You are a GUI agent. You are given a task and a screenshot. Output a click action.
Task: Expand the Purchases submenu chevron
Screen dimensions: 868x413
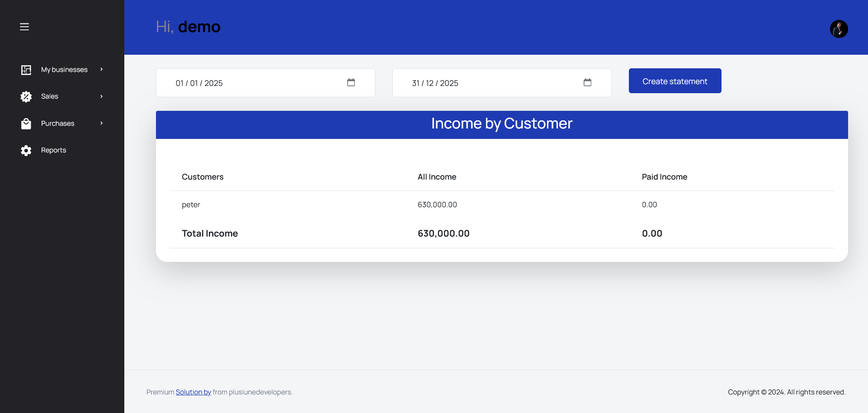pos(100,123)
